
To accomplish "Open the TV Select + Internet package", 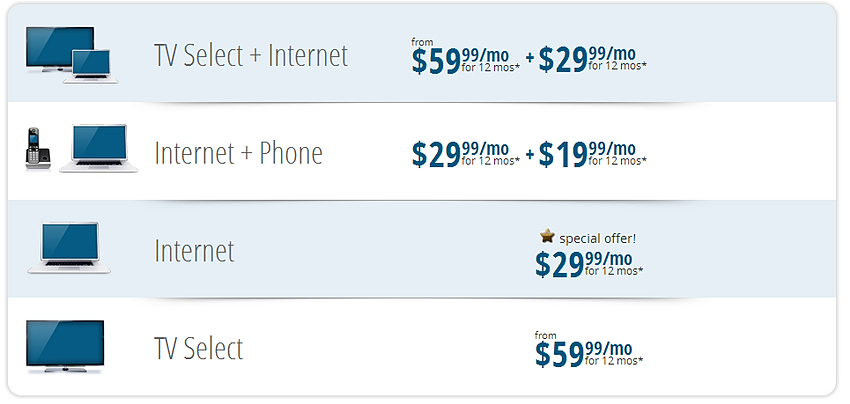I will coord(251,55).
